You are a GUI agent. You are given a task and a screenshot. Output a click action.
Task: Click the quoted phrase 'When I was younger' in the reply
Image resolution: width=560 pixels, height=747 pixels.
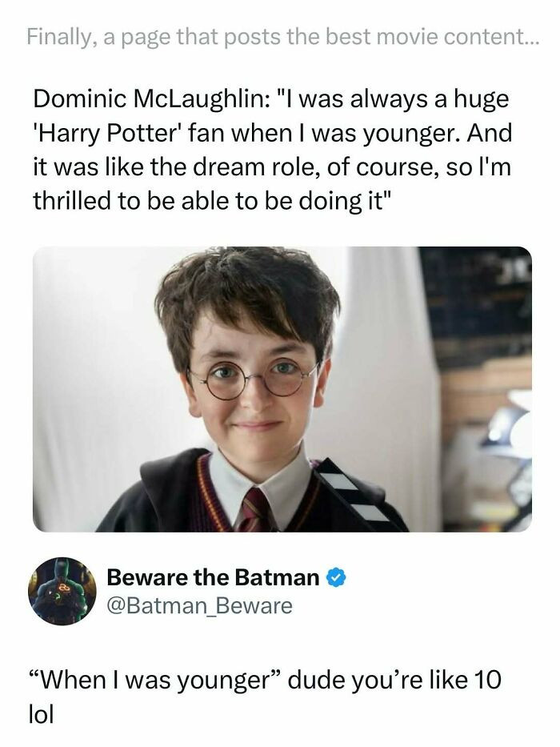[166, 681]
